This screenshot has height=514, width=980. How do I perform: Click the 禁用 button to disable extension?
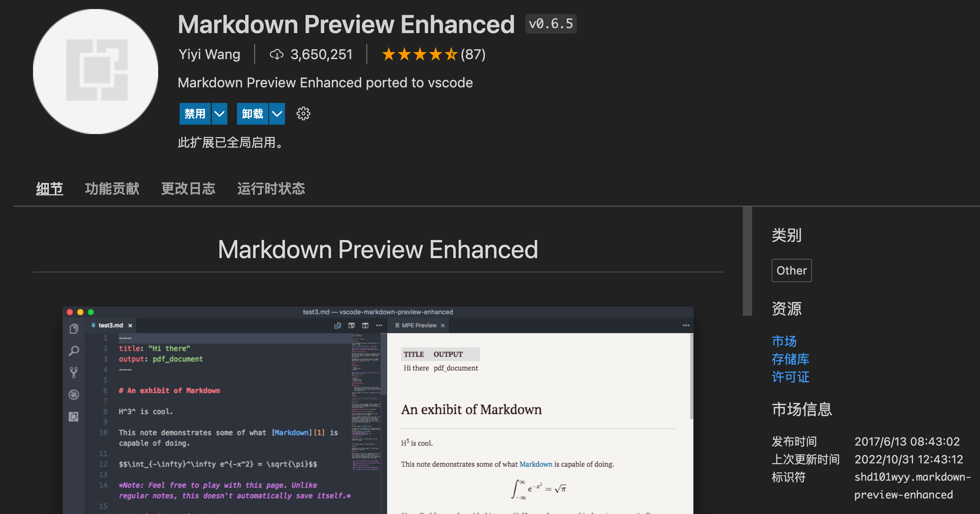coord(195,113)
